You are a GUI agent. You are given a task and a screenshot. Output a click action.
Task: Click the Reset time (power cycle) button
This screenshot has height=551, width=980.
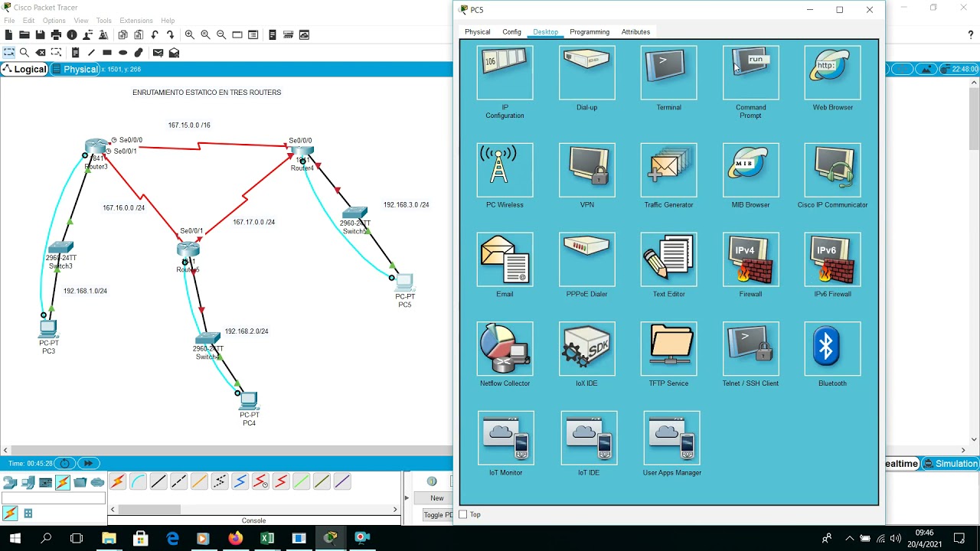pos(64,464)
